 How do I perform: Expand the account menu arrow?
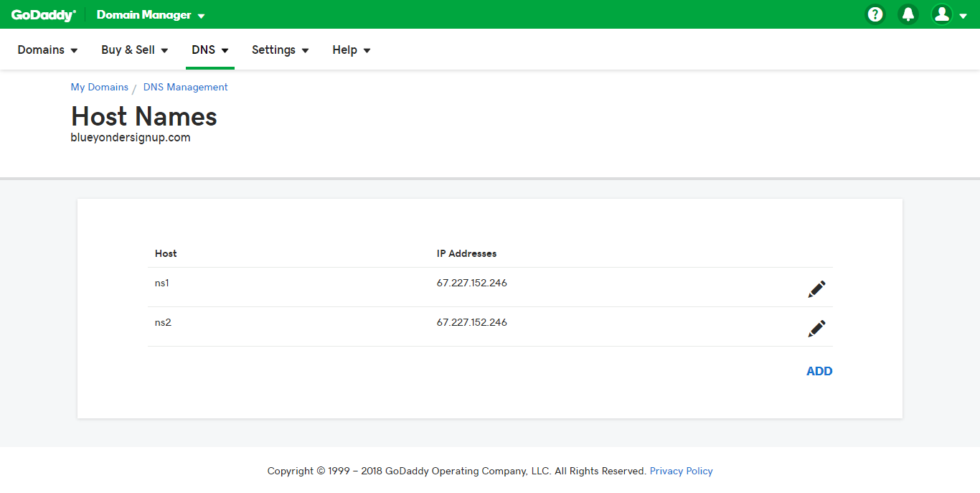click(x=963, y=16)
